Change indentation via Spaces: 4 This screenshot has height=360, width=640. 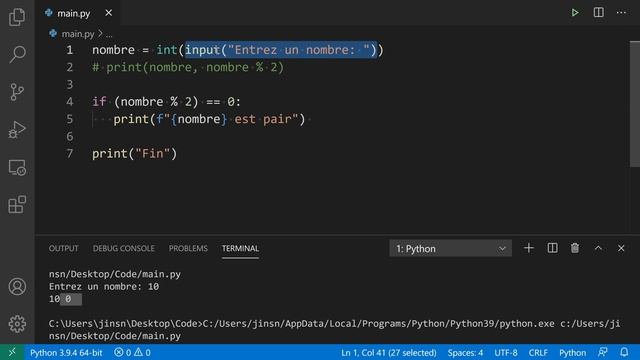pyautogui.click(x=465, y=353)
